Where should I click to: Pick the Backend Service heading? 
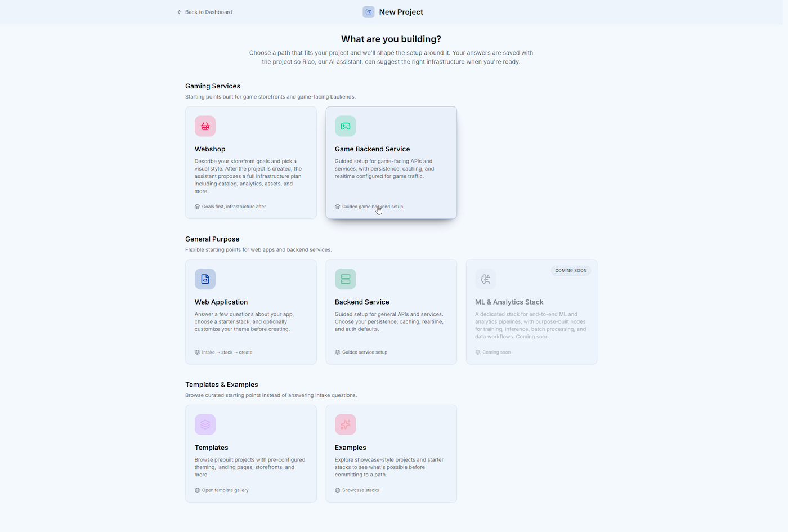(362, 302)
